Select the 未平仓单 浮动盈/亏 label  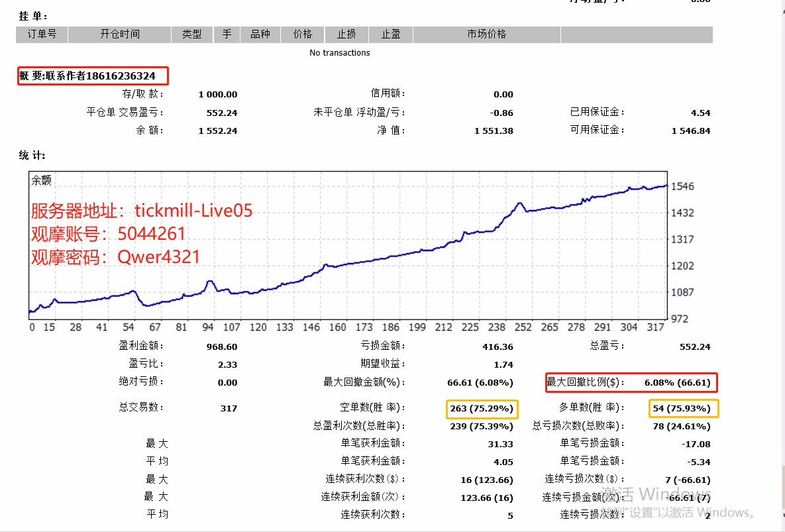(359, 112)
